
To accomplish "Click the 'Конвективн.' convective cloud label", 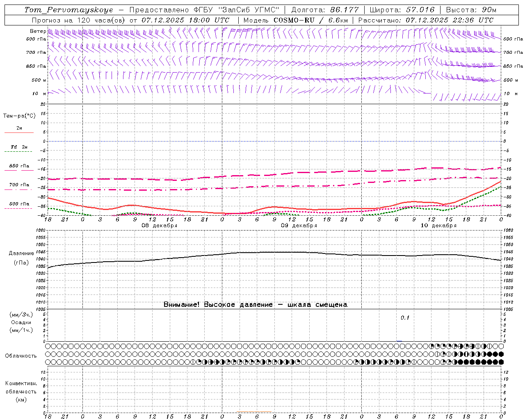I will pos(21,383).
